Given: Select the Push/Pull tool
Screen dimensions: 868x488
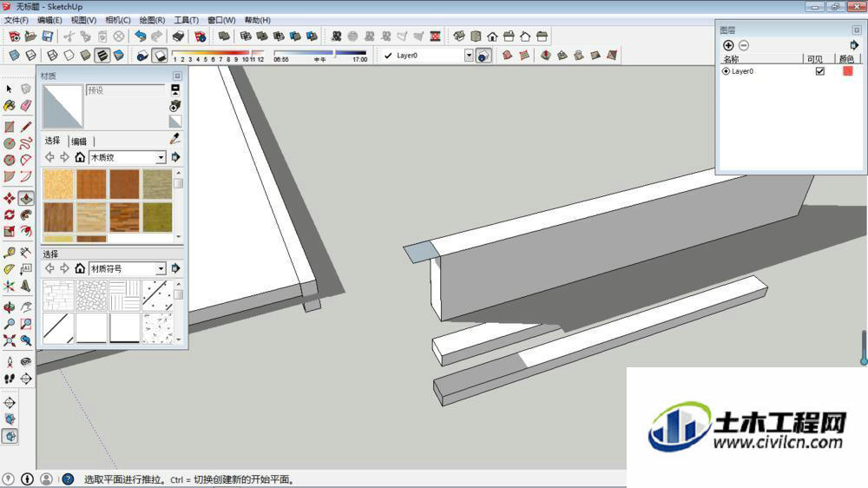Looking at the screenshot, I should pyautogui.click(x=26, y=198).
